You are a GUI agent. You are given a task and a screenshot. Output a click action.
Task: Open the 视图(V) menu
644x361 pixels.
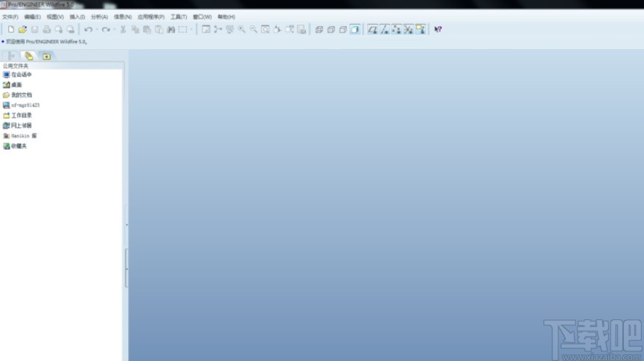pyautogui.click(x=55, y=17)
